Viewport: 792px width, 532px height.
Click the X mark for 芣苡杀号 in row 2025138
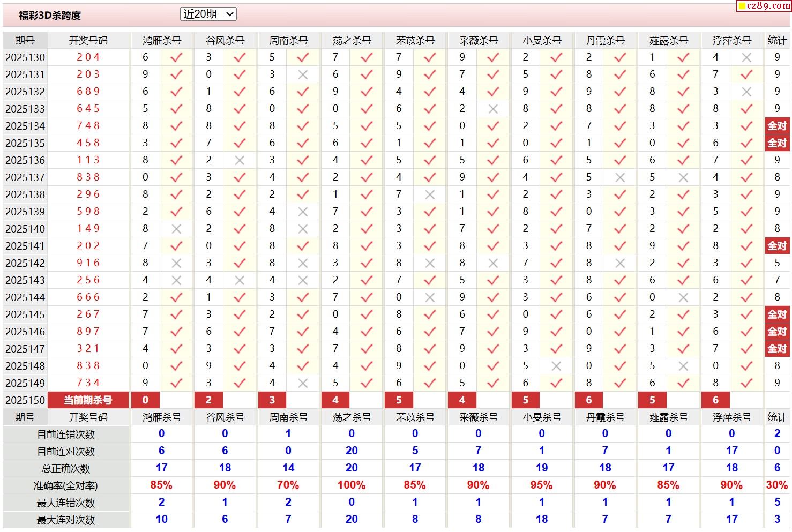[430, 194]
